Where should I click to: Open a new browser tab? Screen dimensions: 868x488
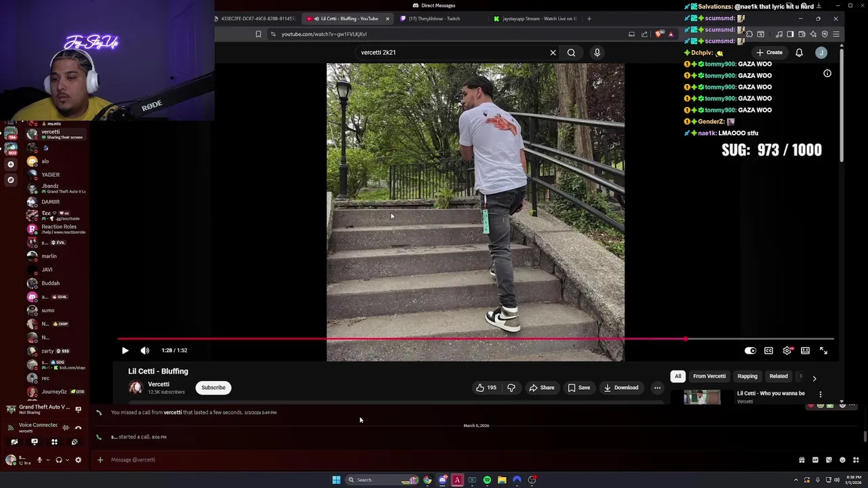589,18
